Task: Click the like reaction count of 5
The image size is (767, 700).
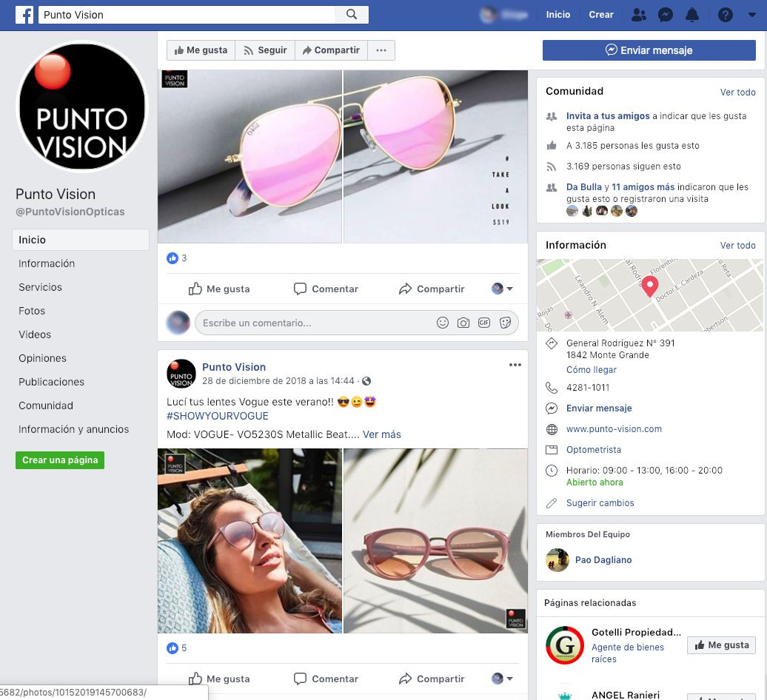Action: tap(177, 648)
